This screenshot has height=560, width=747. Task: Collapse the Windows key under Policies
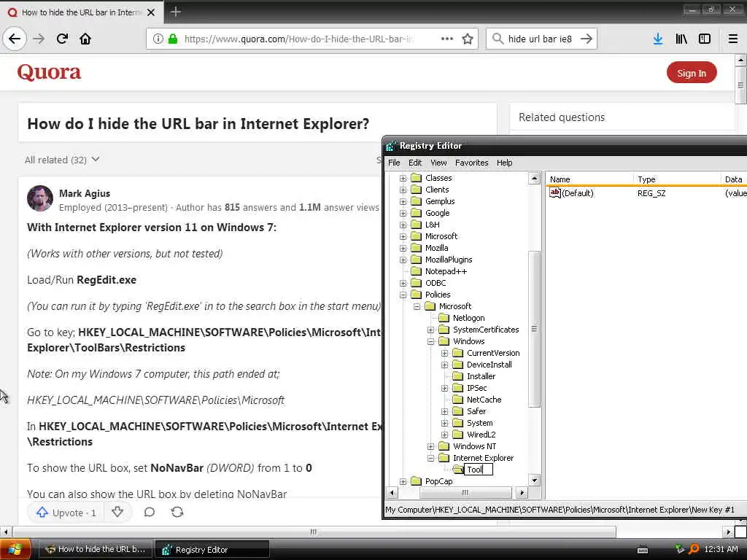(x=430, y=341)
